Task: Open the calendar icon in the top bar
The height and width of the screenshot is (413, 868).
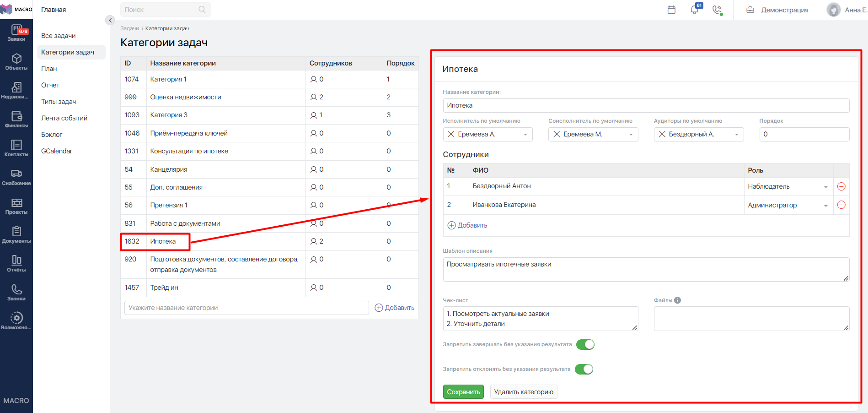Action: click(671, 10)
